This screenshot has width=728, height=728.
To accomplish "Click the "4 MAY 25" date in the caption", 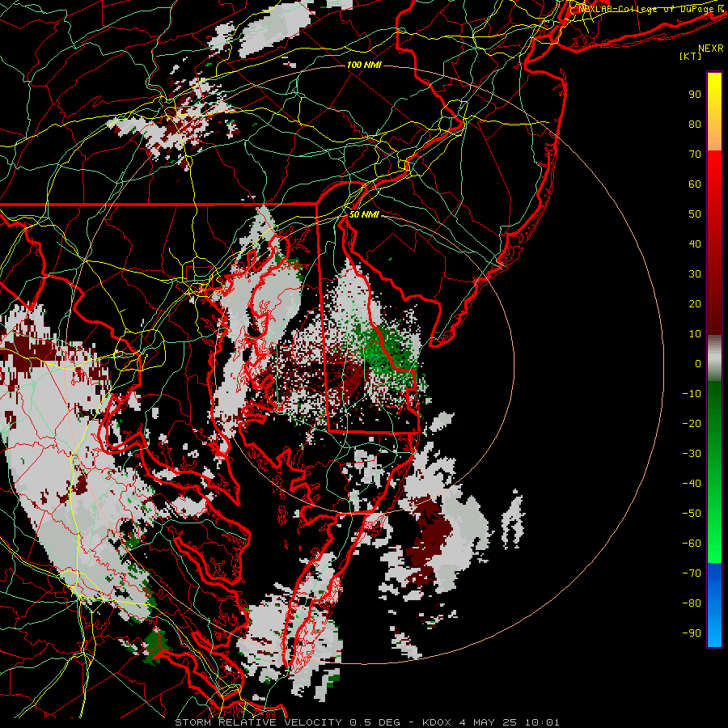I will click(x=489, y=722).
